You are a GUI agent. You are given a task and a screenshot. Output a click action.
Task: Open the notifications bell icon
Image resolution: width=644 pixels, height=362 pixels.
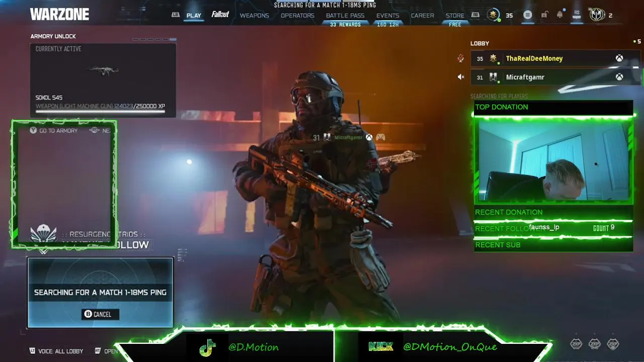click(x=559, y=15)
